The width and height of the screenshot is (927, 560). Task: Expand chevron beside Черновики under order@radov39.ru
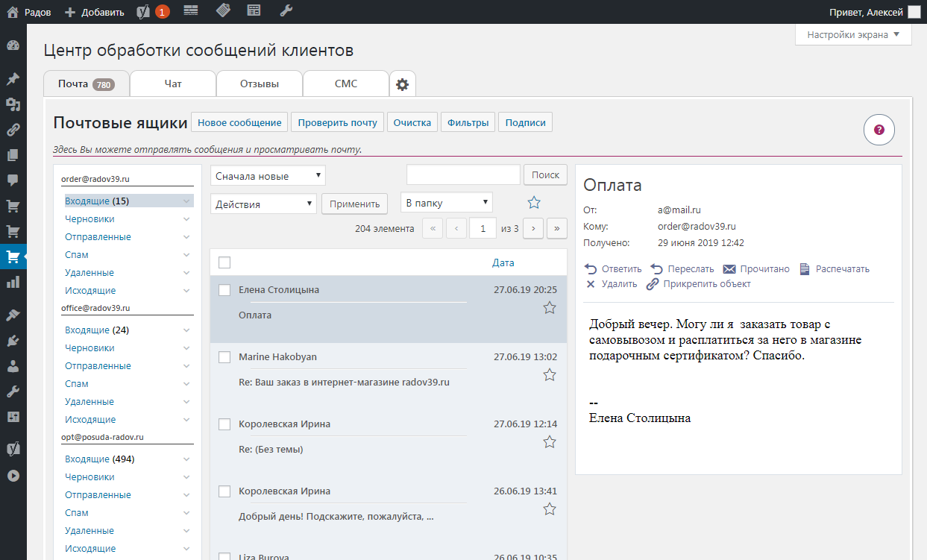tap(186, 219)
